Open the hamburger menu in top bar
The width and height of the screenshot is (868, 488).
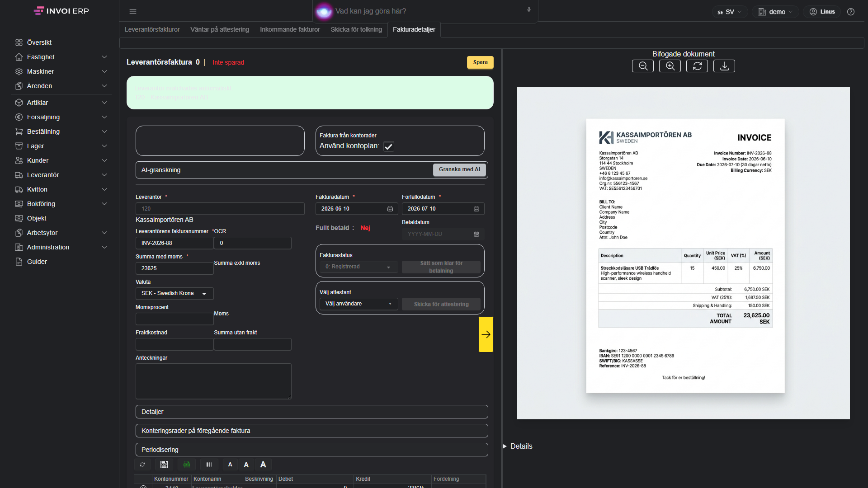(x=133, y=12)
